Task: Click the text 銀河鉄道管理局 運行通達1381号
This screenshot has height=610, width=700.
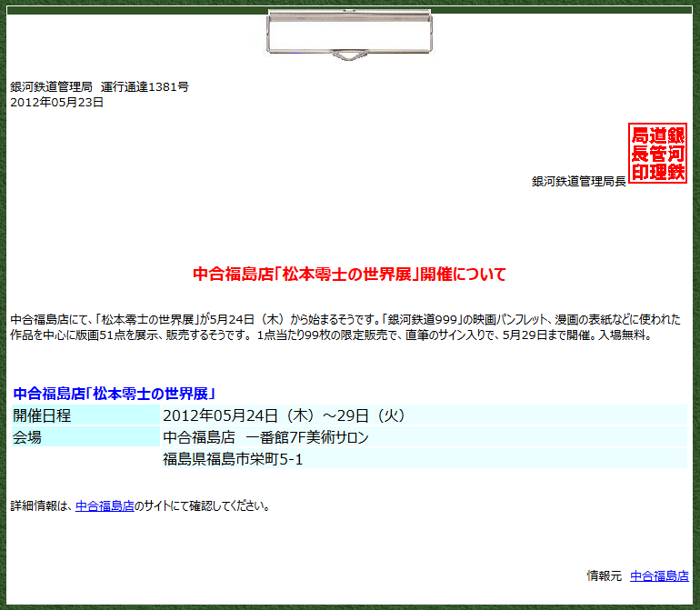Action: pos(100,86)
